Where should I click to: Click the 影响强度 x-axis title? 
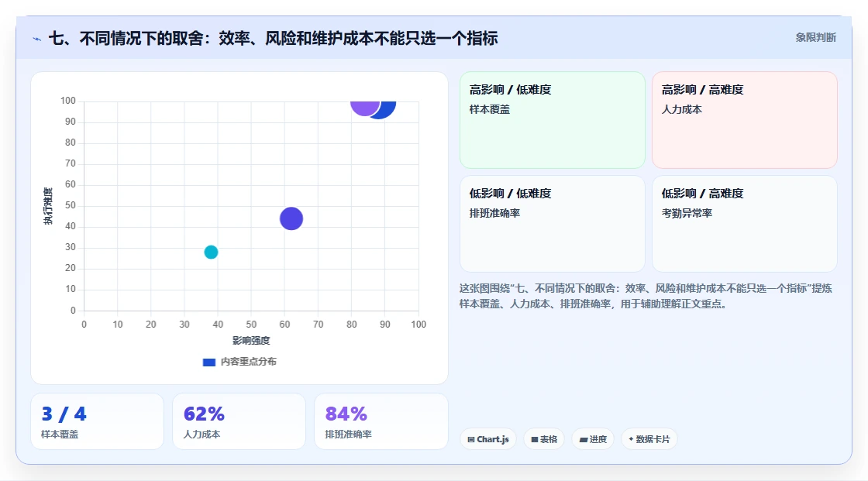[251, 340]
